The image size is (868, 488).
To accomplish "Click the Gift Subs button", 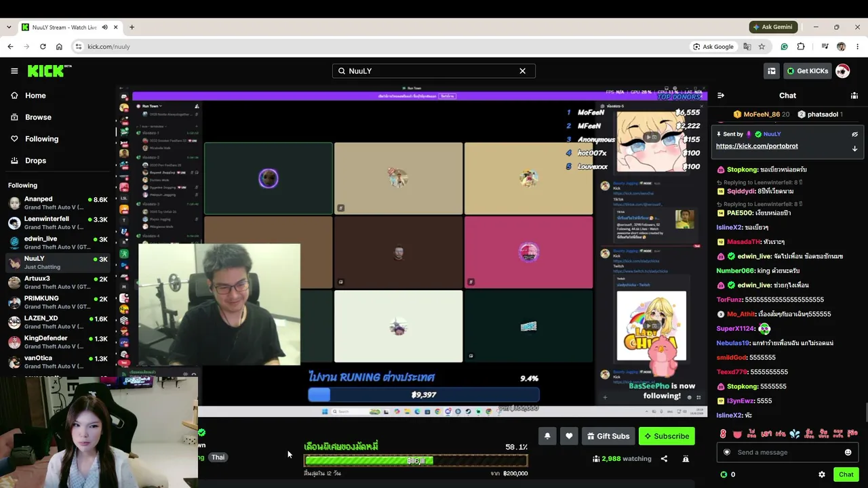I will click(x=608, y=436).
